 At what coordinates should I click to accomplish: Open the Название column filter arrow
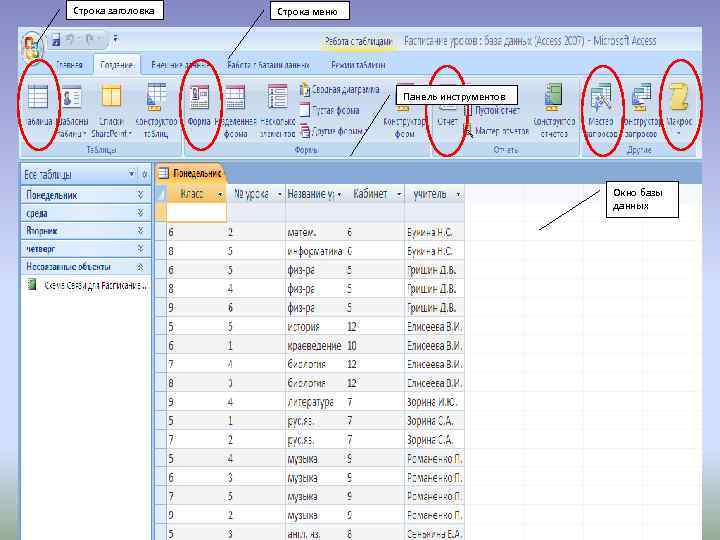coord(339,195)
